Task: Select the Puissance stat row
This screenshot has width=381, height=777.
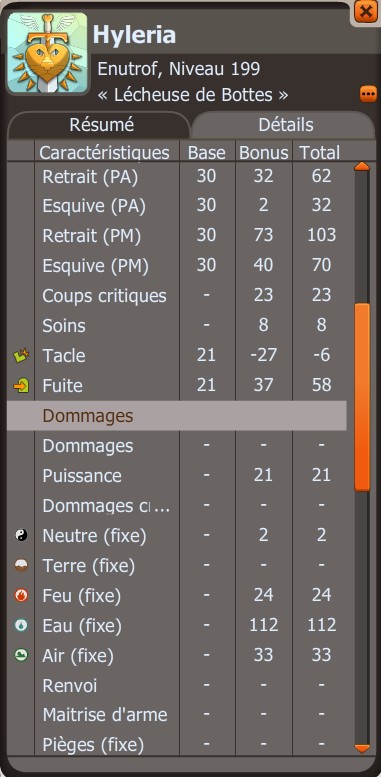Action: [x=176, y=476]
